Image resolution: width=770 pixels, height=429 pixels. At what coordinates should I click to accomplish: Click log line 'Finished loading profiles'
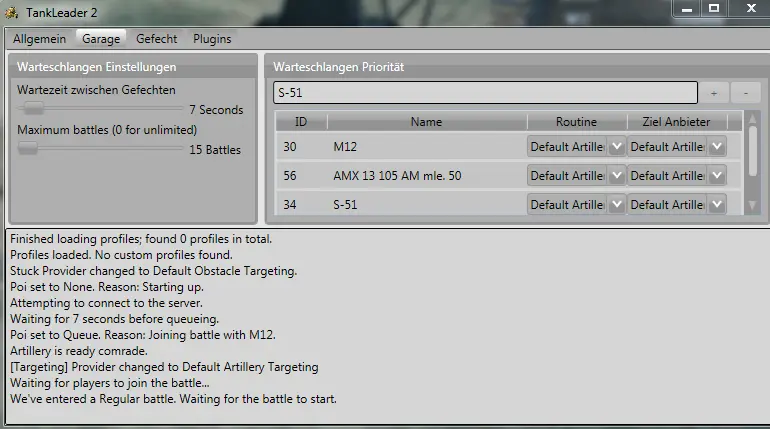point(141,239)
